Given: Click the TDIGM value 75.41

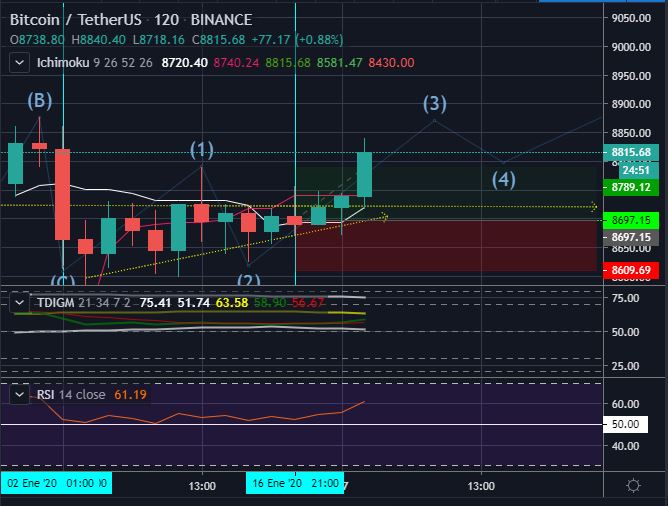Looking at the screenshot, I should (155, 303).
